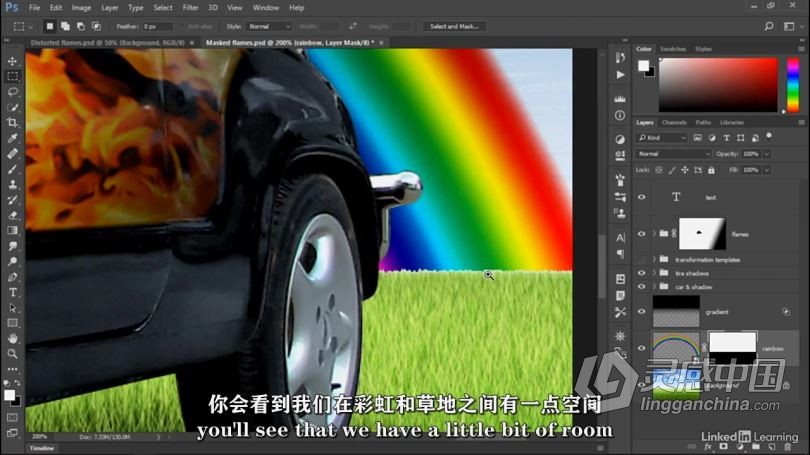
Task: Select the Rectangular Marquee tool in toolbox
Action: [x=12, y=76]
